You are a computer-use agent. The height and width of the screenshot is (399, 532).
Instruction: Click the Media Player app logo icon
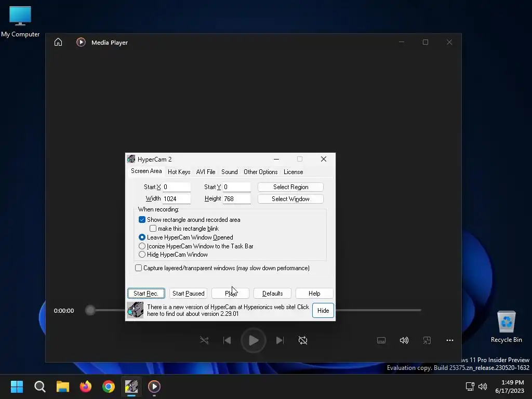pos(81,42)
